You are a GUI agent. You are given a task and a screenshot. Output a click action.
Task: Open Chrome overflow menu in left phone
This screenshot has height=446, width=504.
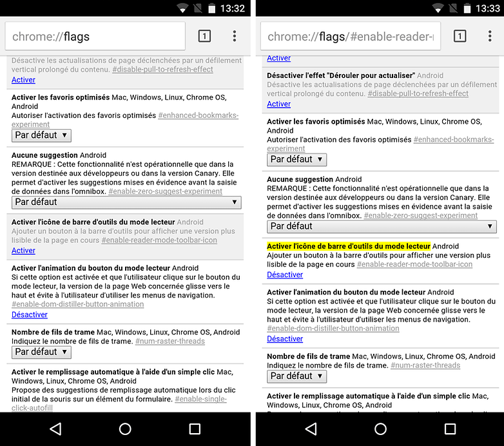click(x=235, y=36)
